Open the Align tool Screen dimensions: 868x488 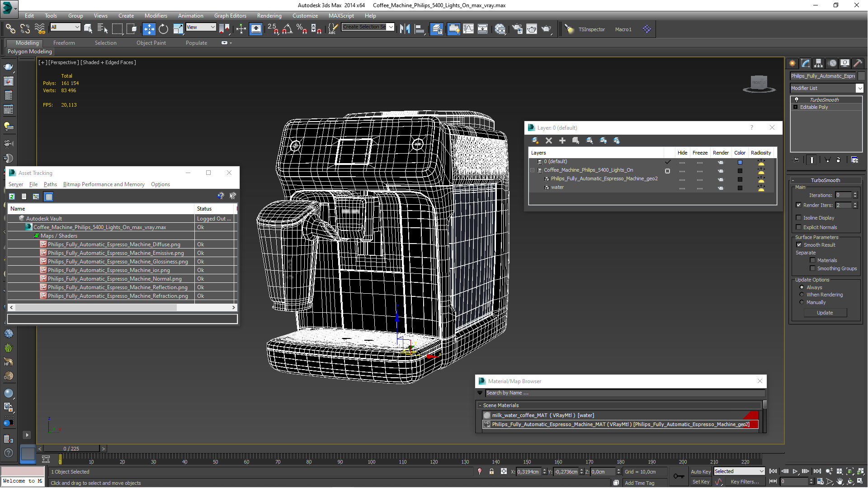[x=420, y=29]
